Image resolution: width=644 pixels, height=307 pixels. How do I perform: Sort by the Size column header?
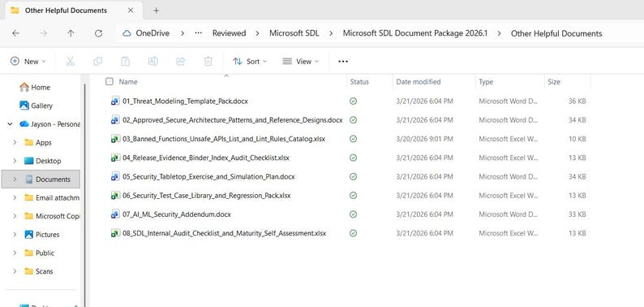pyautogui.click(x=554, y=82)
